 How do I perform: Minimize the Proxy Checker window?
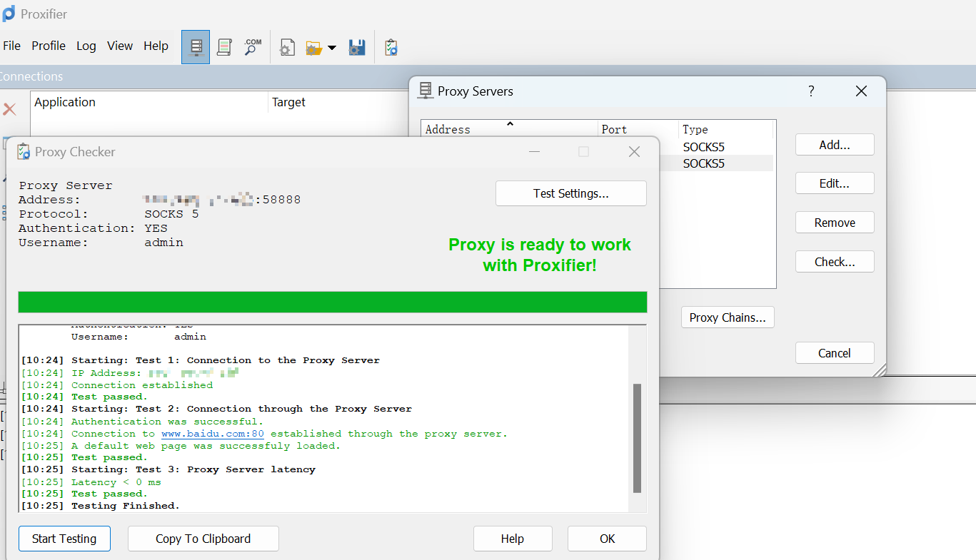point(534,152)
